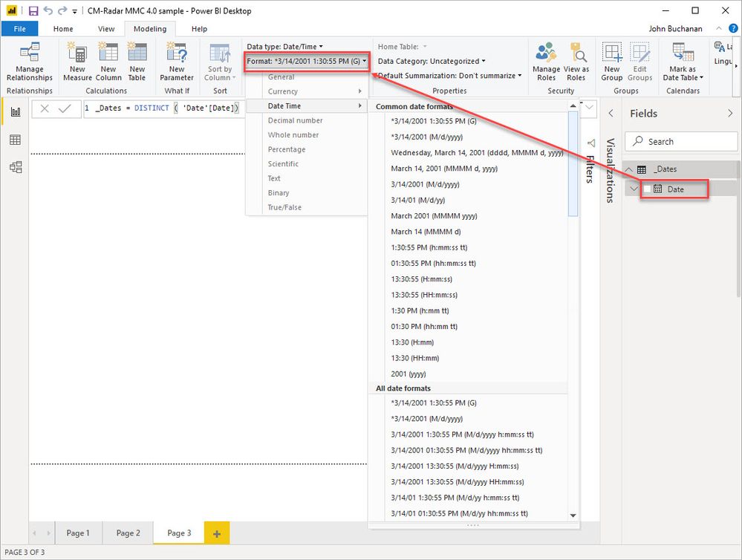Select Wednesday, March 14, 2001 date format
Image resolution: width=742 pixels, height=560 pixels.
pyautogui.click(x=476, y=153)
